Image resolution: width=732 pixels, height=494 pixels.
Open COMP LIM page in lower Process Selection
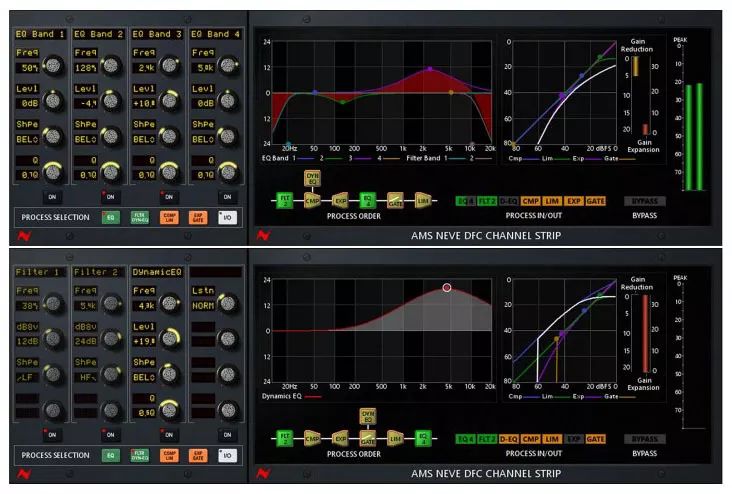click(169, 455)
